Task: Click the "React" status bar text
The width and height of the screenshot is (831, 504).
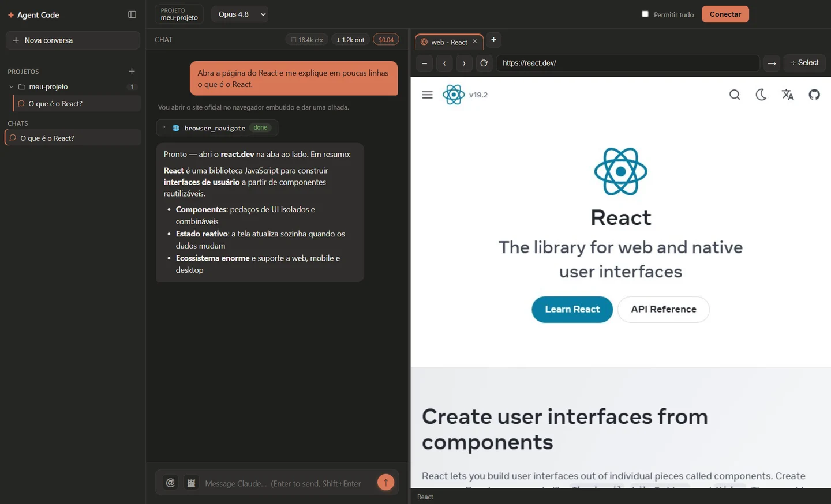Action: click(425, 497)
